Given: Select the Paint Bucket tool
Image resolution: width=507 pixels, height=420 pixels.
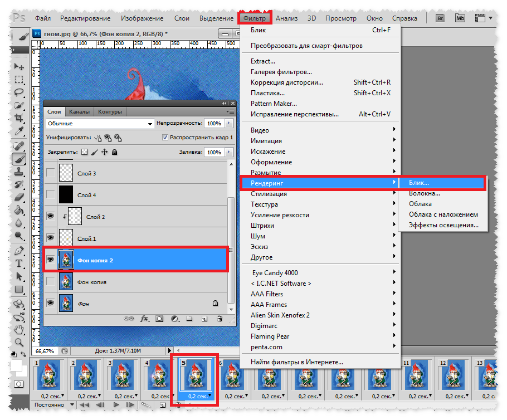Looking at the screenshot, I should pyautogui.click(x=19, y=210).
